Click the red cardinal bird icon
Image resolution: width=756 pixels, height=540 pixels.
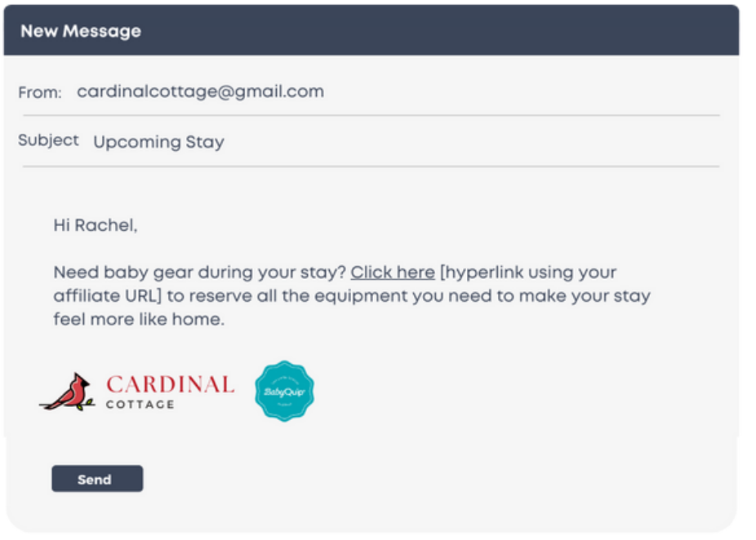68,392
